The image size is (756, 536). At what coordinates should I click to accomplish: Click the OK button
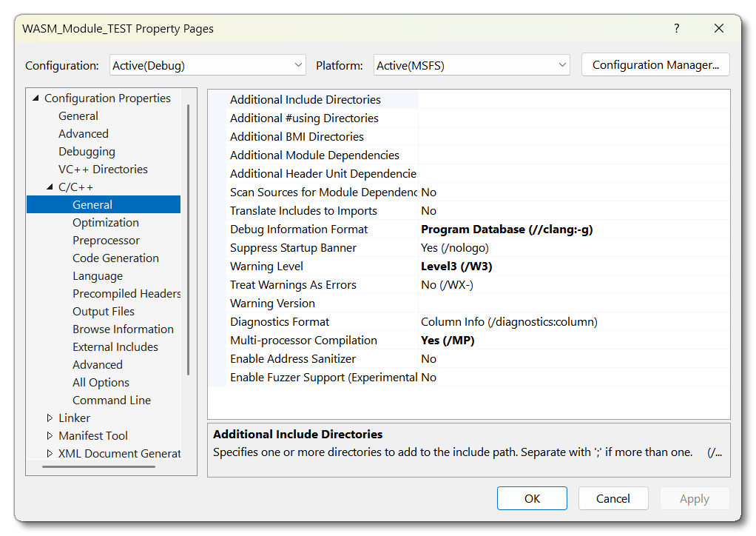tap(532, 498)
